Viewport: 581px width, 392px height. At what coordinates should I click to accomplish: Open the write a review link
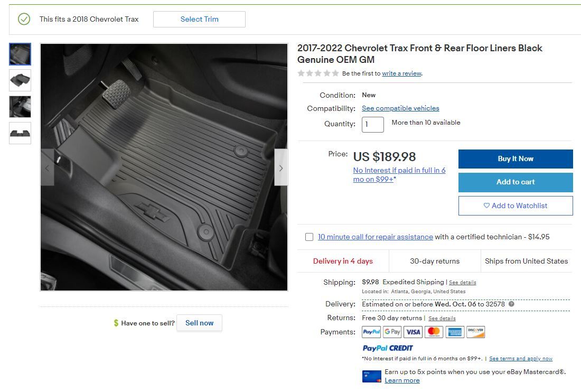pyautogui.click(x=401, y=73)
